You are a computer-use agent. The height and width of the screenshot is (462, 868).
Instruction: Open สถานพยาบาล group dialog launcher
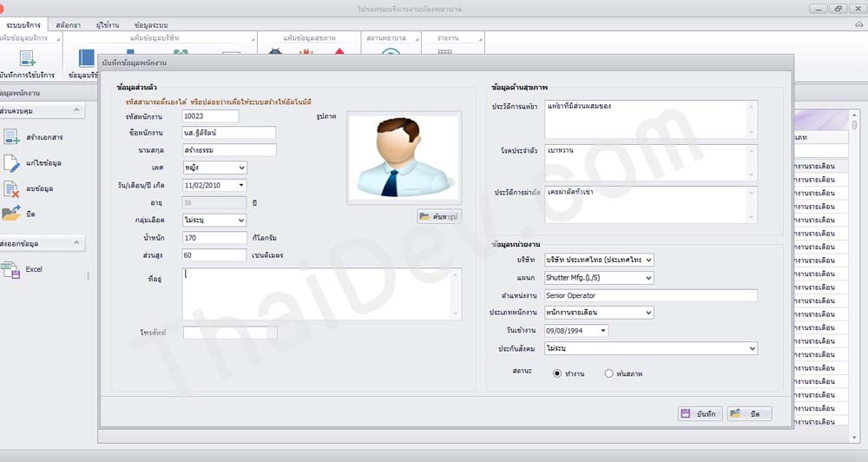[x=417, y=39]
